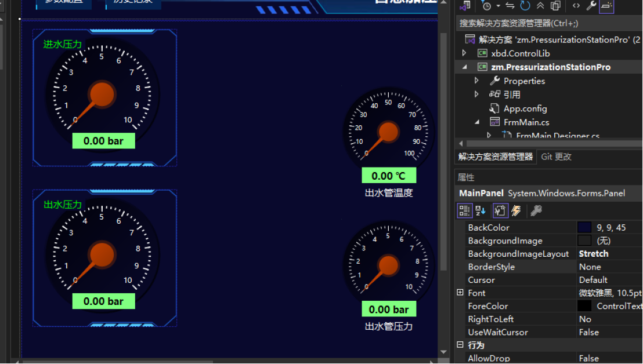Click the BackgroundImage preview swatch

tap(584, 241)
